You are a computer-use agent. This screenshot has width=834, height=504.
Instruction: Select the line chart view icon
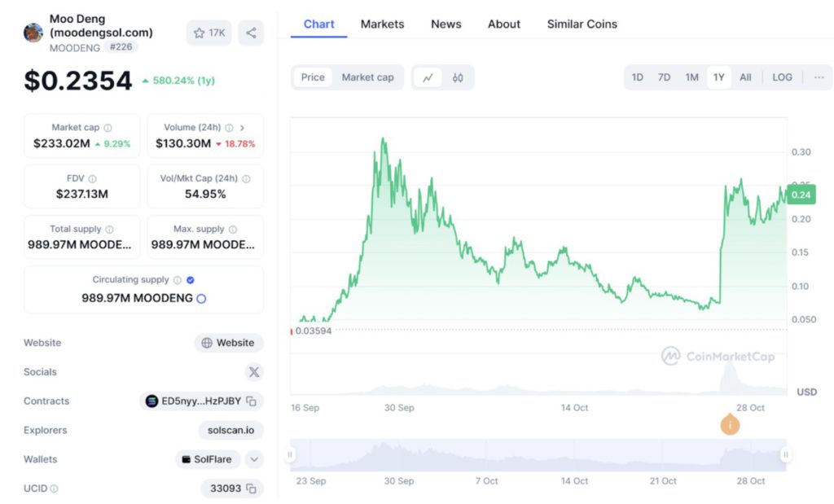click(x=428, y=77)
